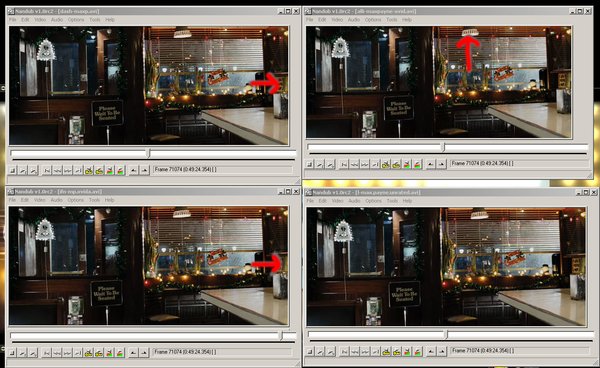Viewport: 600px width, 368px height.
Task: Open File menu in bottom-right Nandub window
Action: click(x=310, y=201)
